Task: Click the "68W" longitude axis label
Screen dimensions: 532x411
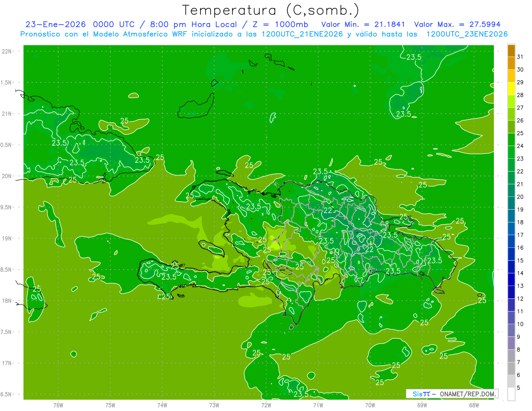Action: click(474, 405)
